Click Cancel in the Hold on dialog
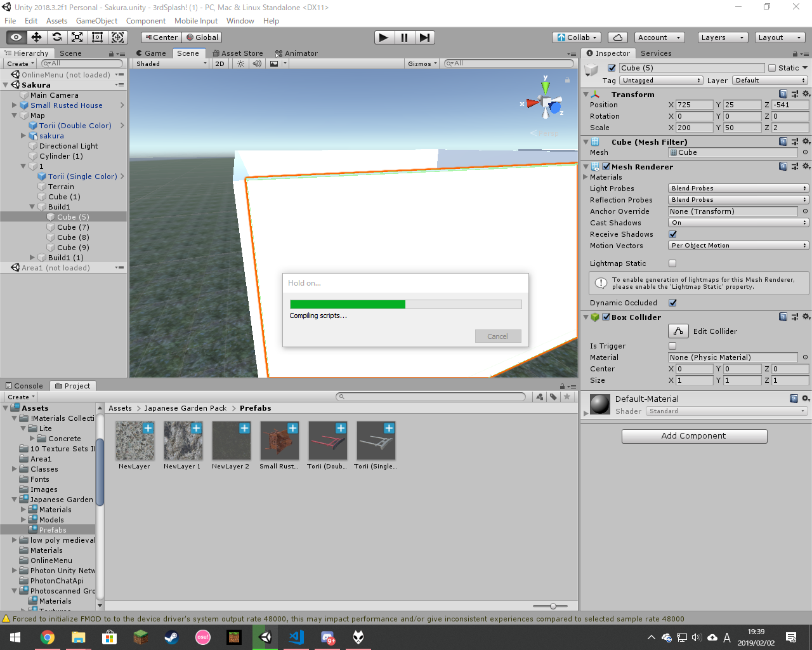Image resolution: width=812 pixels, height=650 pixels. pyautogui.click(x=497, y=336)
